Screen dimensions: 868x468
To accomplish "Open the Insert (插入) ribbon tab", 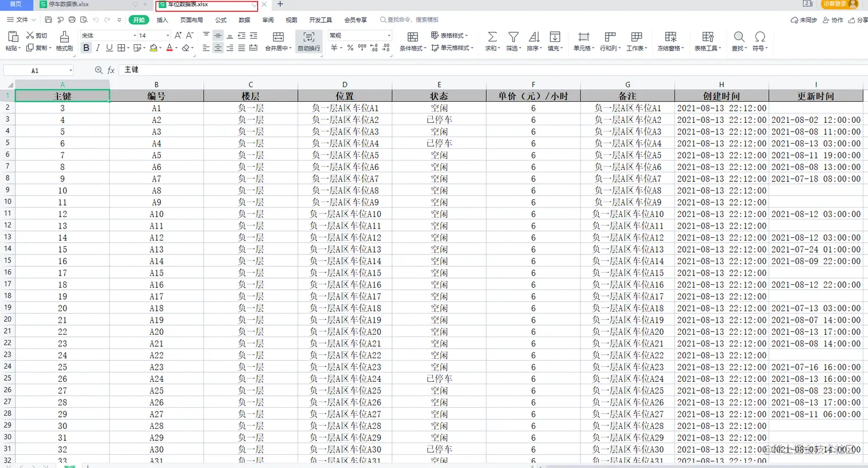I will (162, 20).
